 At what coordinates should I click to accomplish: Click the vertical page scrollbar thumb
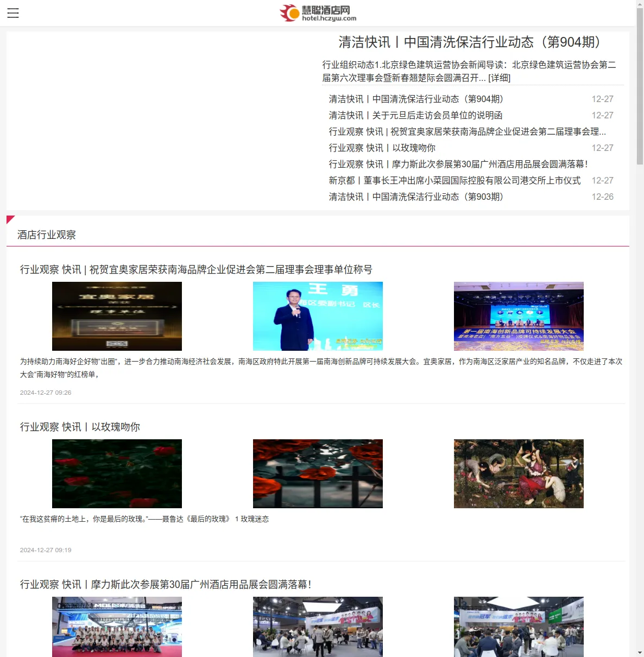pyautogui.click(x=640, y=87)
